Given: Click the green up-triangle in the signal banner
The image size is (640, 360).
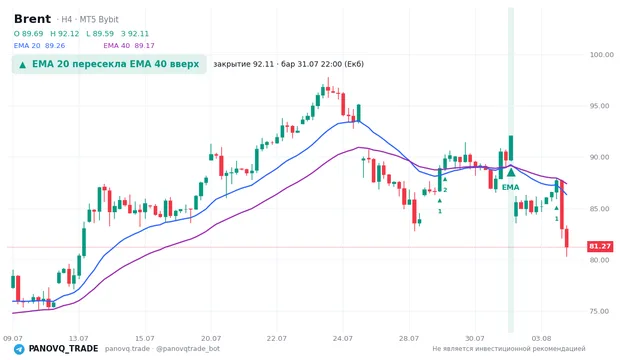Looking at the screenshot, I should 22,65.
